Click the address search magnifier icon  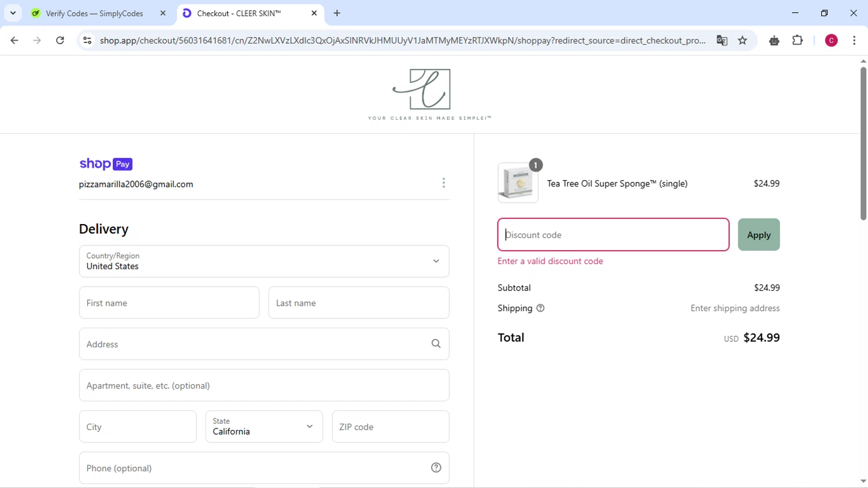(436, 344)
